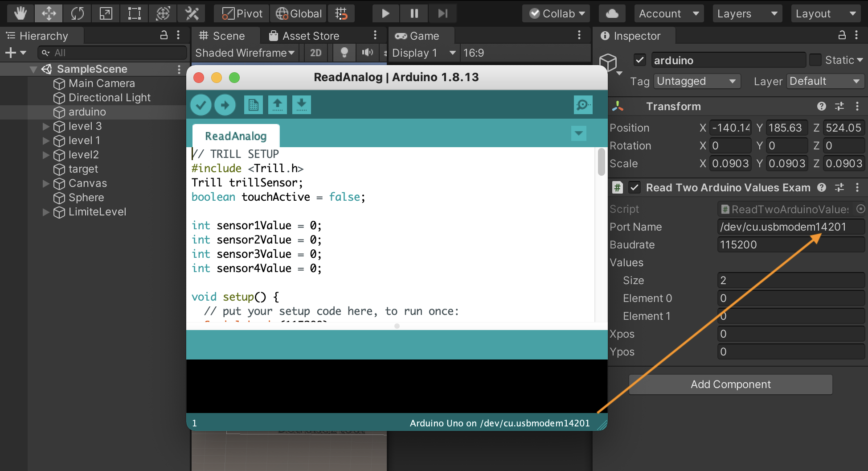Select the Rotate tool
Screen dimensions: 868x471
click(x=78, y=13)
